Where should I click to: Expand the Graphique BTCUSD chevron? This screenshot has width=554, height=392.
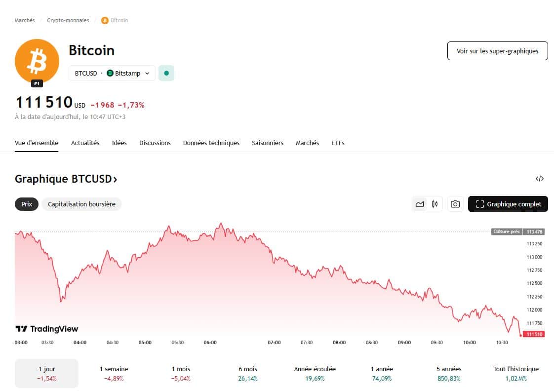[115, 179]
